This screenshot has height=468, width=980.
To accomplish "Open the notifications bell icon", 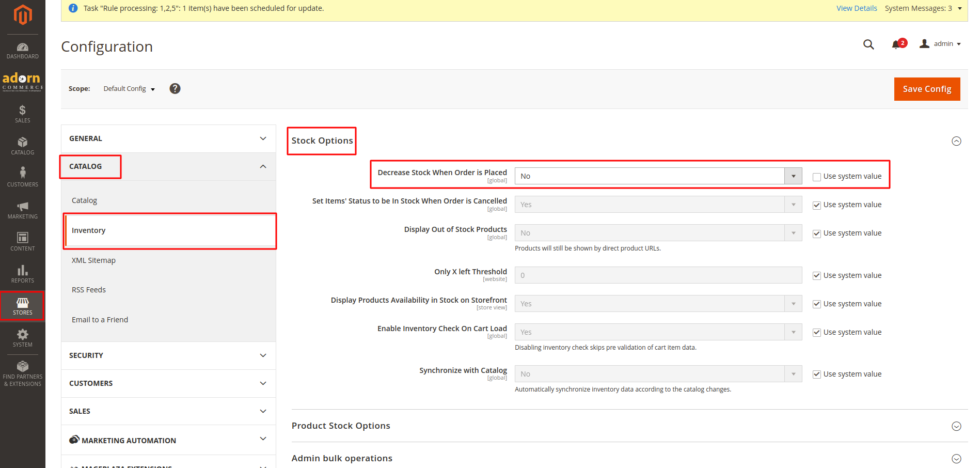I will [x=896, y=45].
